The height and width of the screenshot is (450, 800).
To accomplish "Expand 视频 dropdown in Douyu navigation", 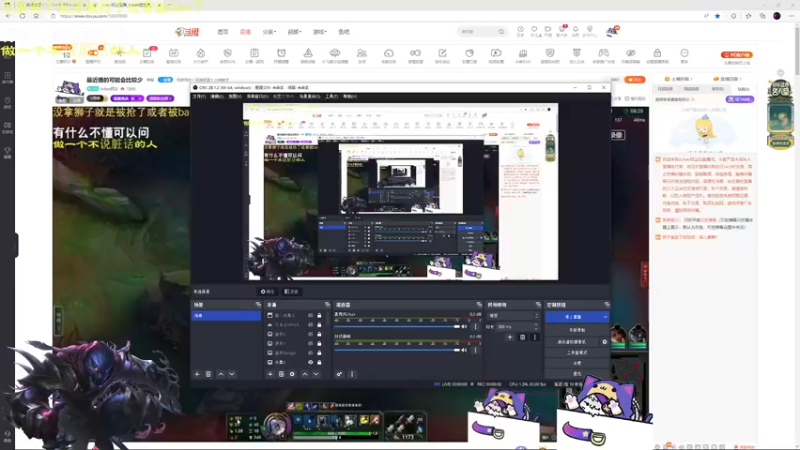I will click(294, 32).
